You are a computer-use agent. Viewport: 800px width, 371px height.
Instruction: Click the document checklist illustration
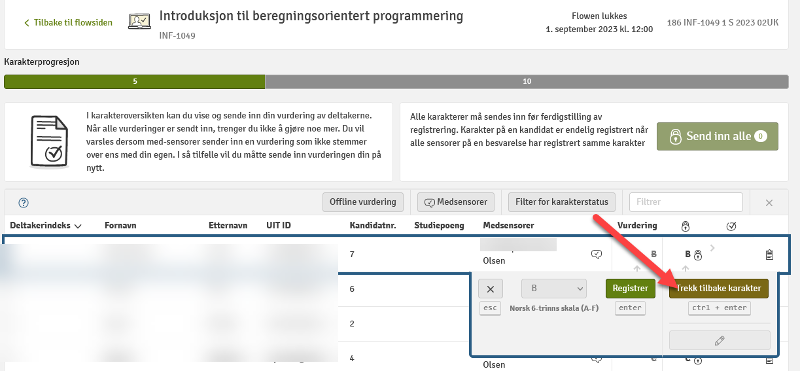(49, 142)
